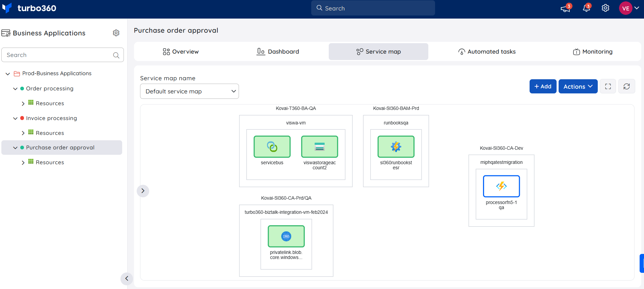The width and height of the screenshot is (644, 289).
Task: Expand Resources under Purchase order approval
Action: tap(23, 163)
